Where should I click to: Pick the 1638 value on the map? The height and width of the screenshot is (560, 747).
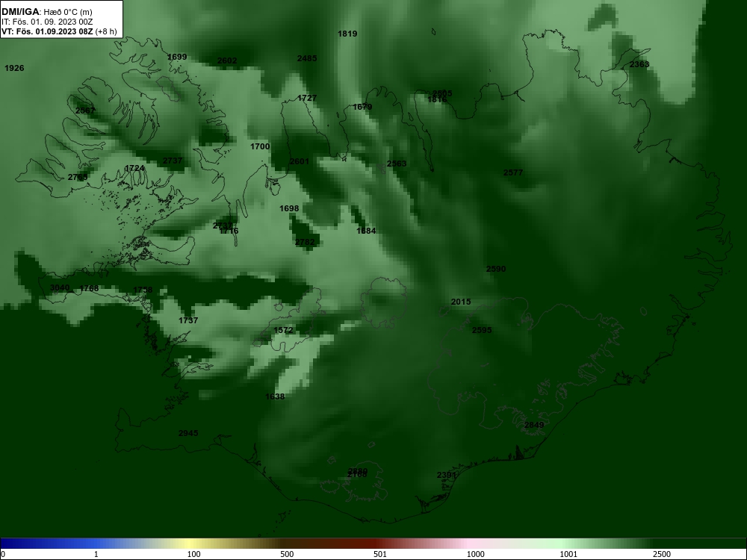click(x=275, y=396)
